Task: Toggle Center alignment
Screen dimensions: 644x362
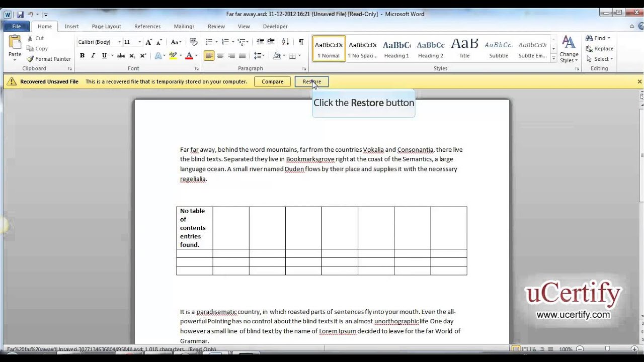Action: click(220, 56)
